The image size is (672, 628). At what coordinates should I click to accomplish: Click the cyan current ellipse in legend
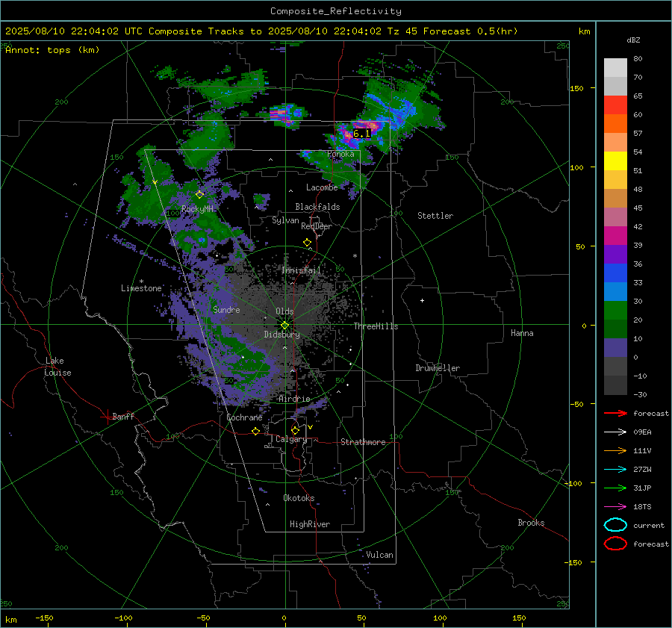pyautogui.click(x=615, y=525)
